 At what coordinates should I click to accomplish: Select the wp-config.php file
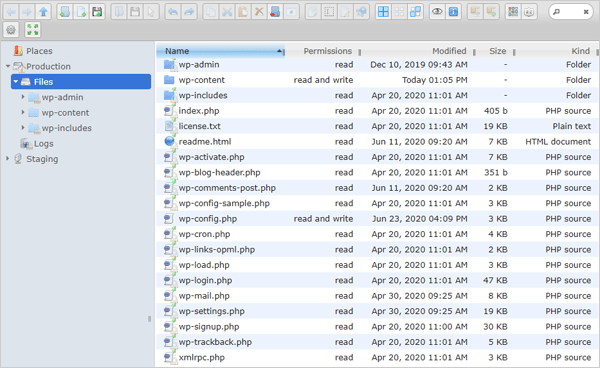(377, 219)
